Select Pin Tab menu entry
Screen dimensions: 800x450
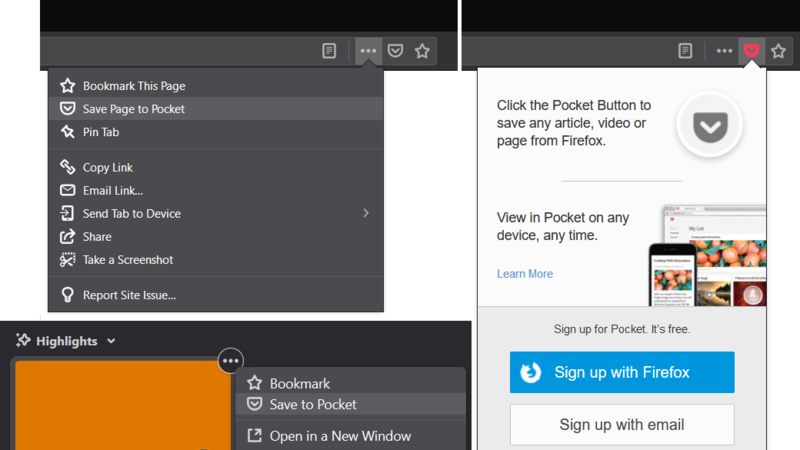216,132
